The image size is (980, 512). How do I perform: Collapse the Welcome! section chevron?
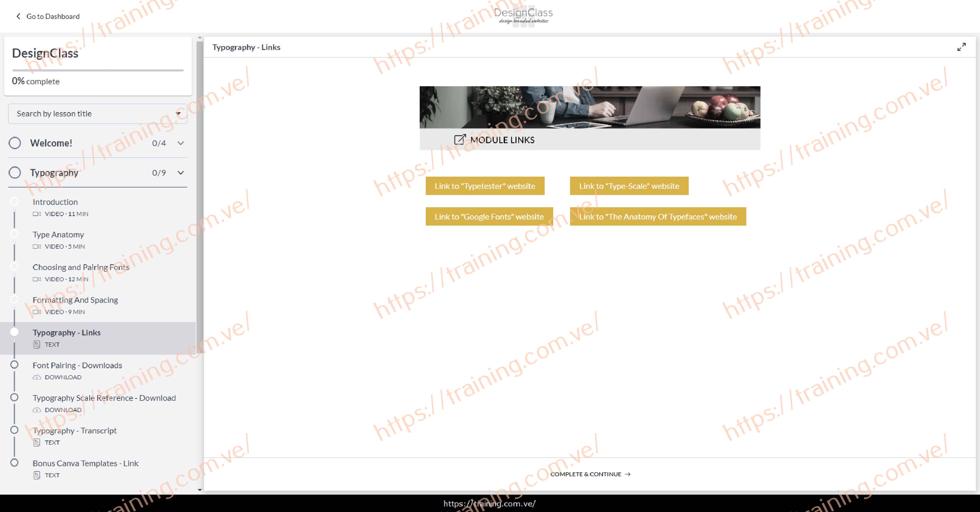click(x=180, y=143)
